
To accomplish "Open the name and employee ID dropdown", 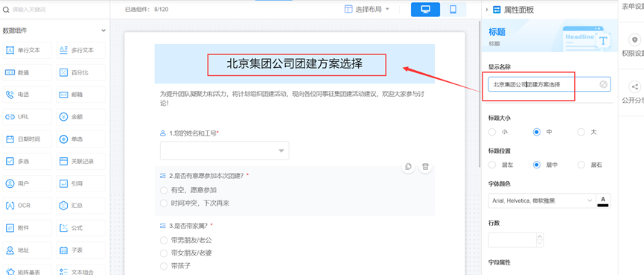I will point(225,151).
